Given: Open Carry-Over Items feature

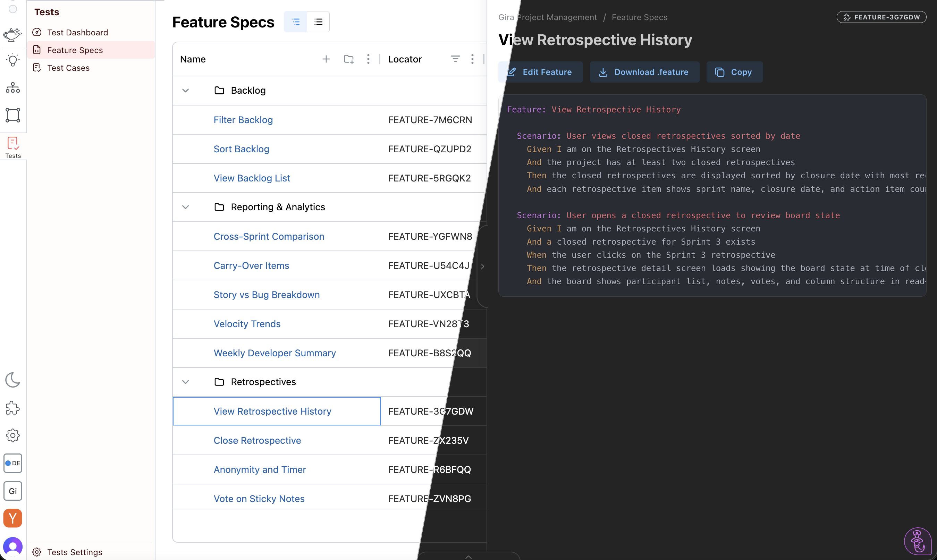Looking at the screenshot, I should pyautogui.click(x=251, y=266).
